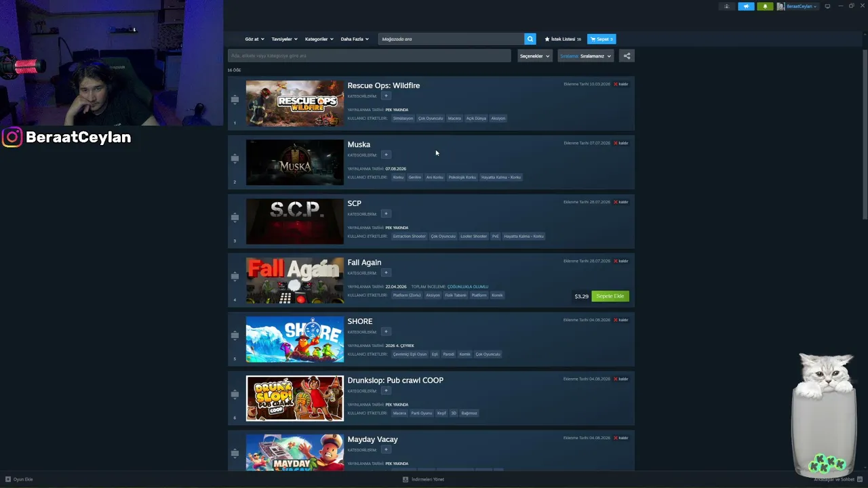Open the Fall Again capsule image
The width and height of the screenshot is (868, 488).
pyautogui.click(x=295, y=280)
